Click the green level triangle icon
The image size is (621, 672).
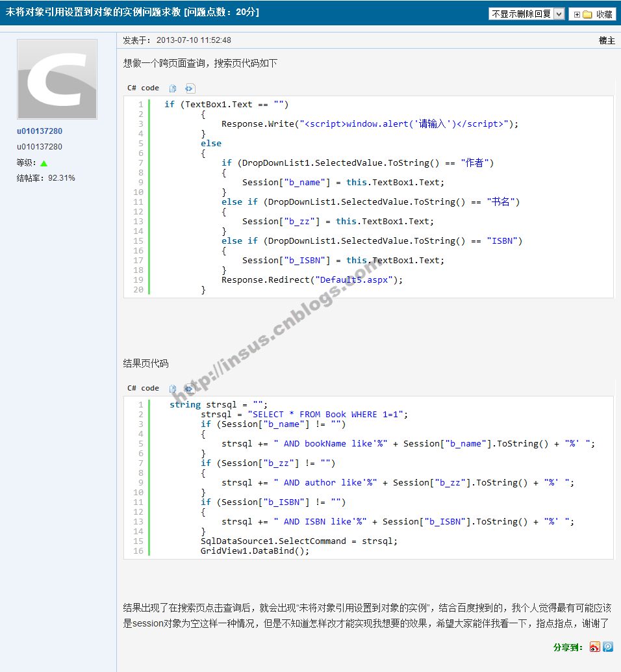(44, 163)
